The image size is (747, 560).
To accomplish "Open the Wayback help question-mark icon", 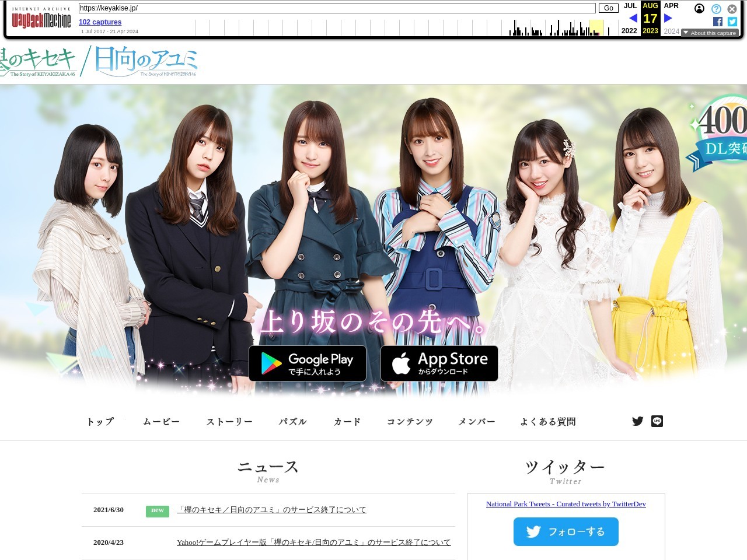I will coord(716,9).
